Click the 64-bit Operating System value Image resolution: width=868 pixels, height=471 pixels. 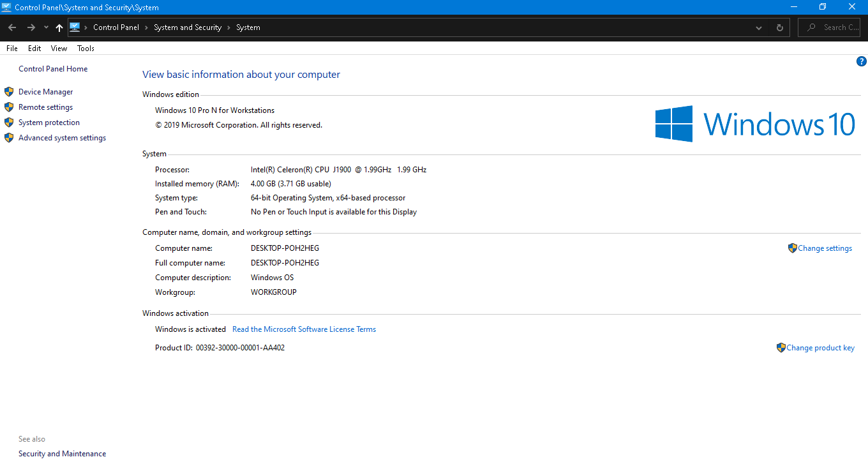tap(328, 198)
